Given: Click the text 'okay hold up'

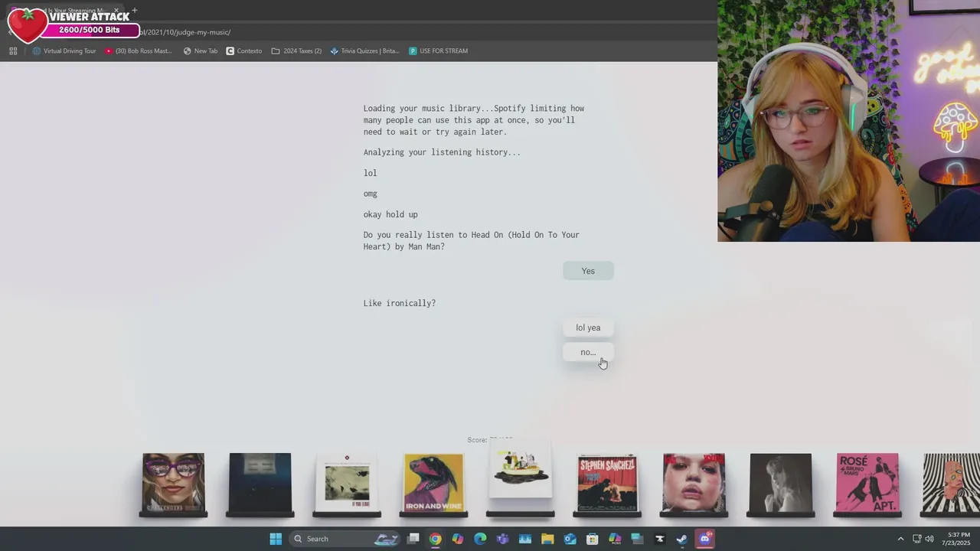Looking at the screenshot, I should tap(390, 214).
